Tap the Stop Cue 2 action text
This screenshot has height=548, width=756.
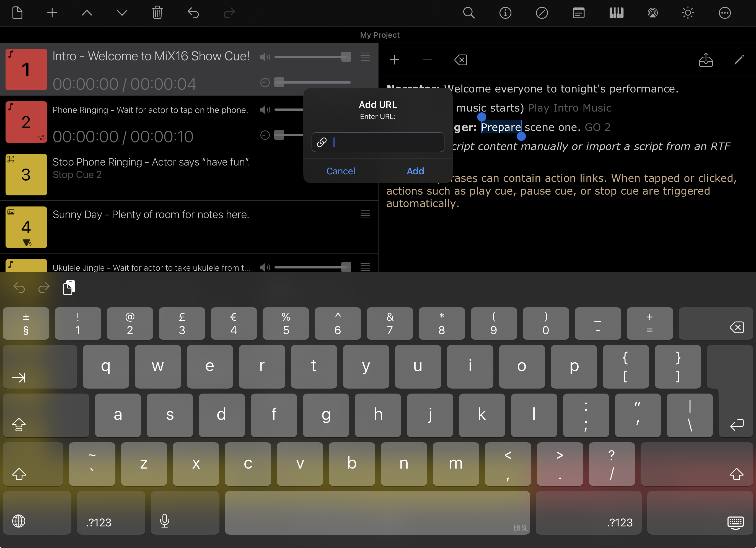(x=77, y=175)
